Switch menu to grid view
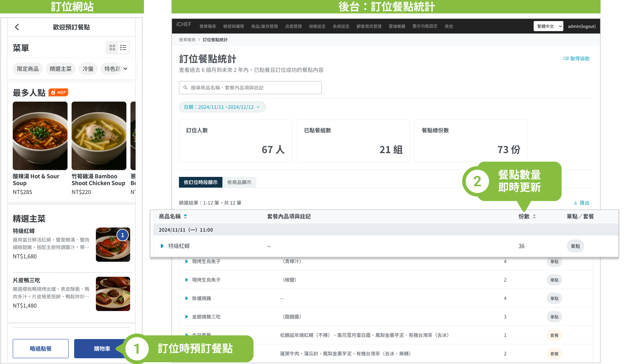The height and width of the screenshot is (364, 627). [112, 47]
